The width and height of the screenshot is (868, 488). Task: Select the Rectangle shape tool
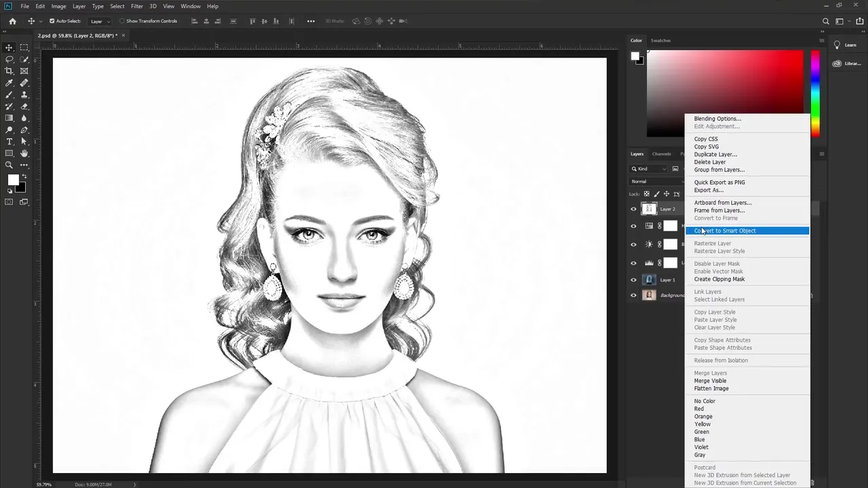(x=9, y=153)
